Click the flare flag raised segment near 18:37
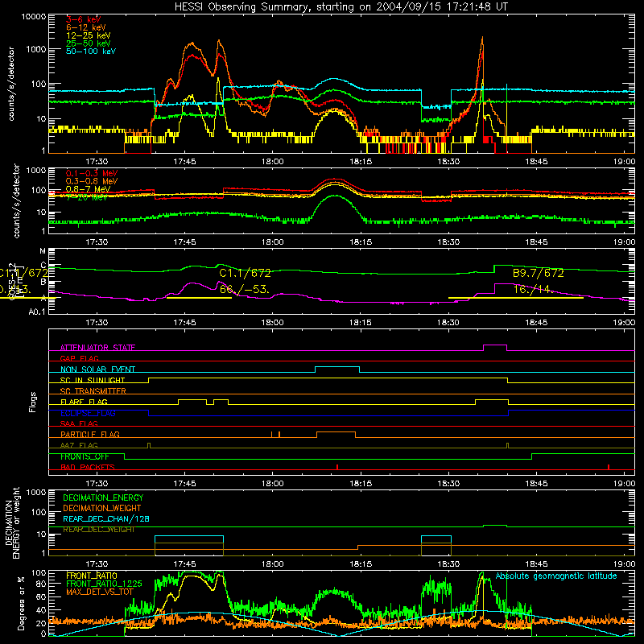 tap(492, 399)
